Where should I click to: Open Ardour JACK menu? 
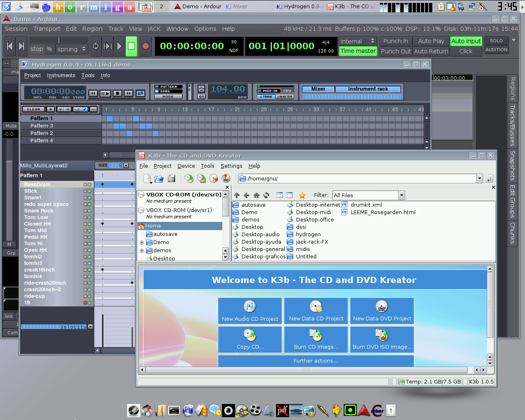point(154,29)
